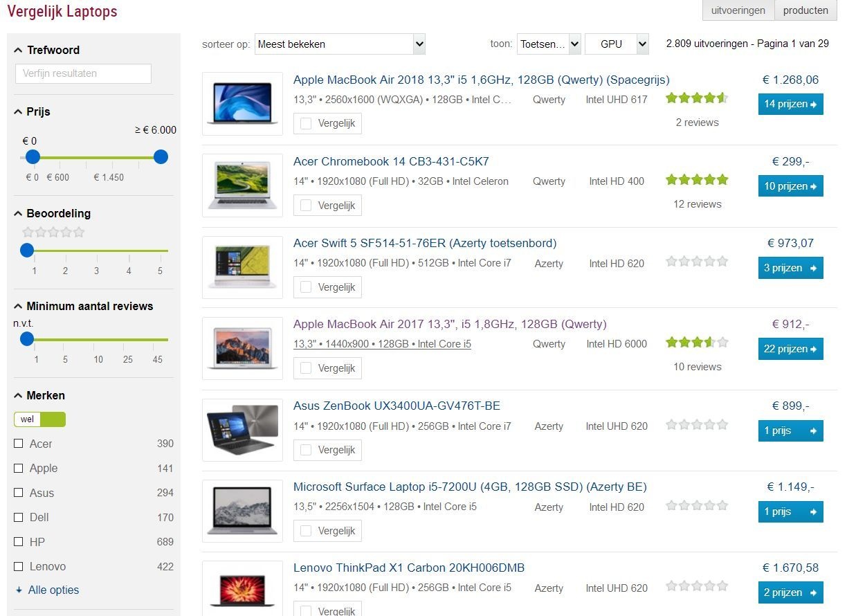The width and height of the screenshot is (847, 616).
Task: Click the '14 prijzen' button
Action: (791, 104)
